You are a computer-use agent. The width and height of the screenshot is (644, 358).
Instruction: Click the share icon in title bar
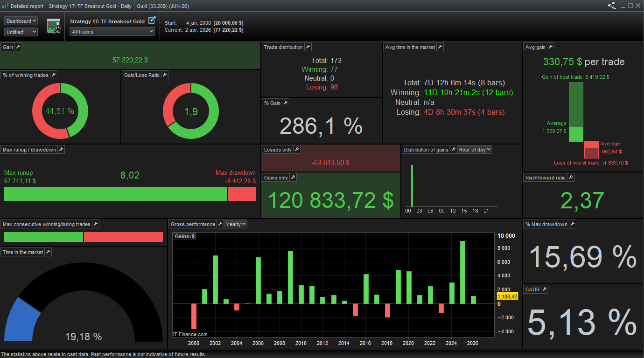[612, 6]
